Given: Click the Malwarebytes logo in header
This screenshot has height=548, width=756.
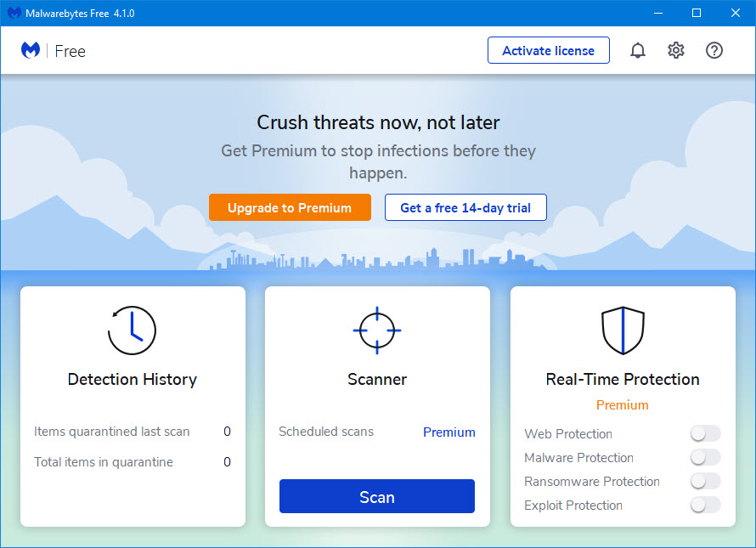Looking at the screenshot, I should point(31,51).
